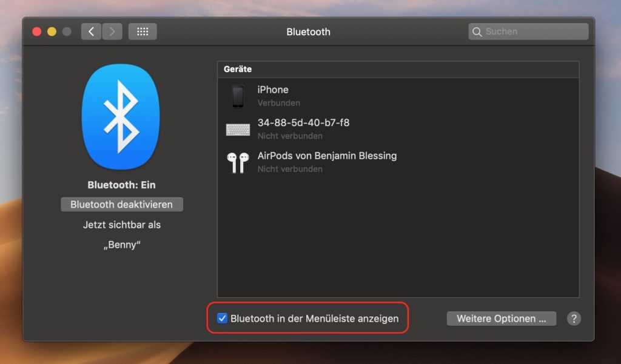Click Nicht verbunden under keyboard address

point(290,136)
